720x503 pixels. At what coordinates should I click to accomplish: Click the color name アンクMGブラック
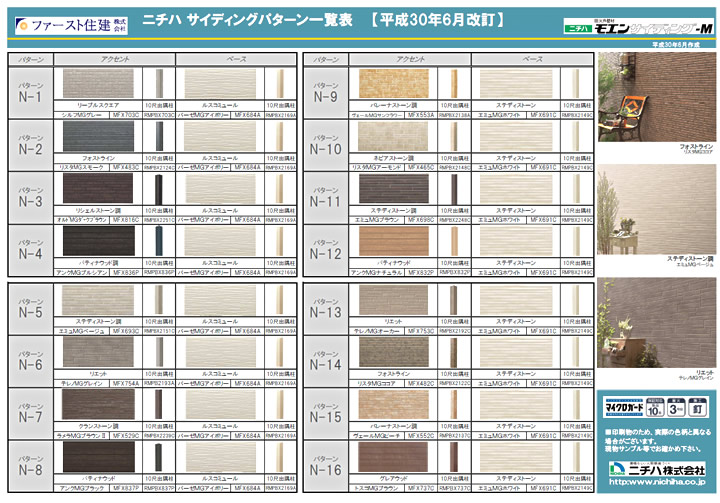click(x=81, y=488)
